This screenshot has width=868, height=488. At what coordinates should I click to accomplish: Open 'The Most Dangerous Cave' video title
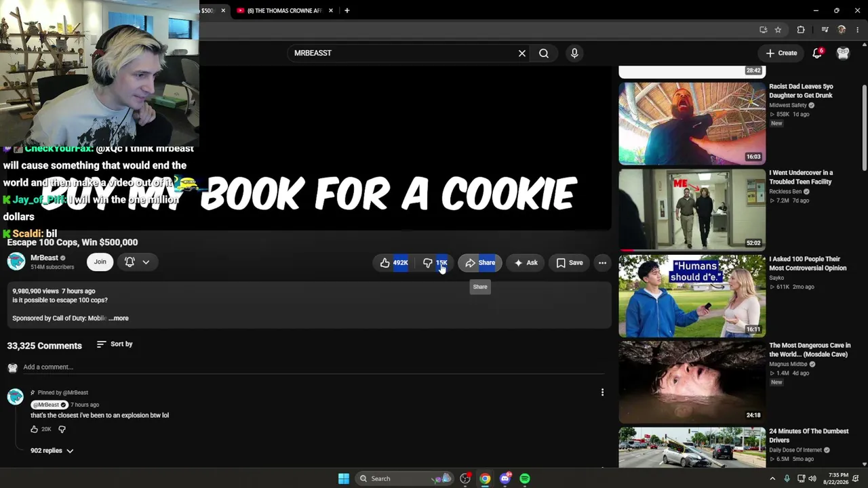click(x=808, y=350)
